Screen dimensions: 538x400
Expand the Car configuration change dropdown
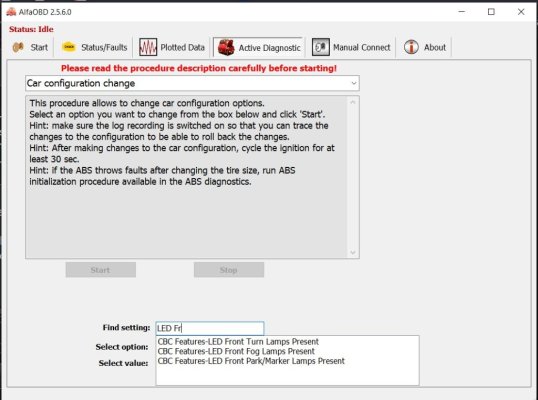pyautogui.click(x=353, y=83)
